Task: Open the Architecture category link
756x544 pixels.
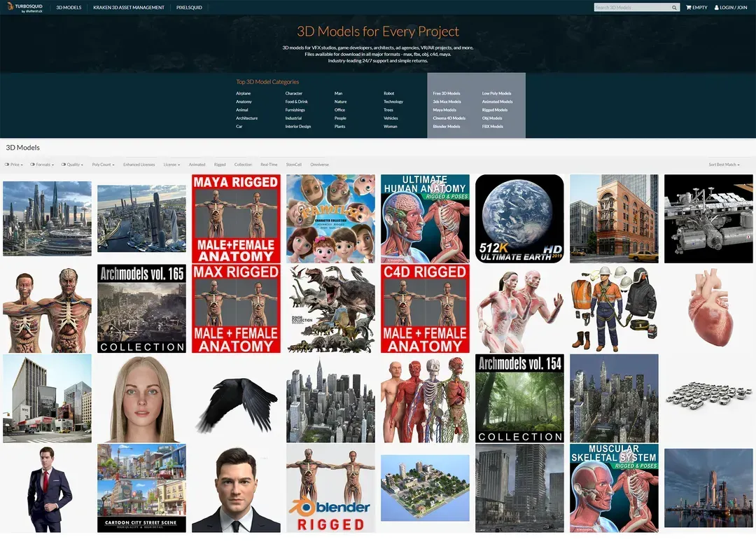Action: click(x=246, y=118)
